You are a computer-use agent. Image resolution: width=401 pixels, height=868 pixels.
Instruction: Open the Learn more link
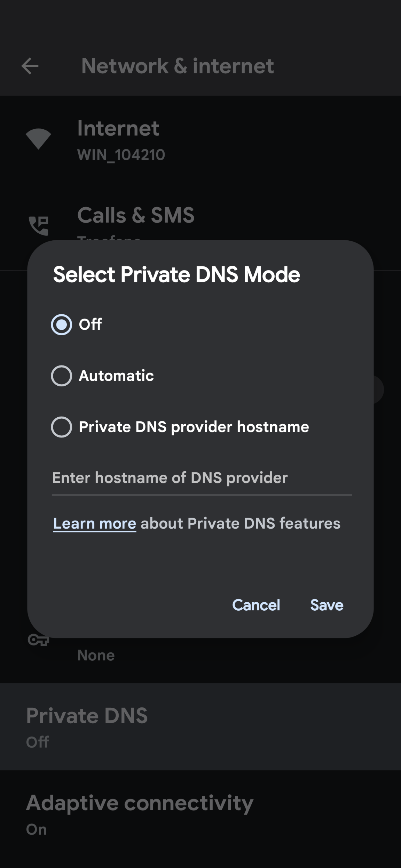pyautogui.click(x=95, y=523)
